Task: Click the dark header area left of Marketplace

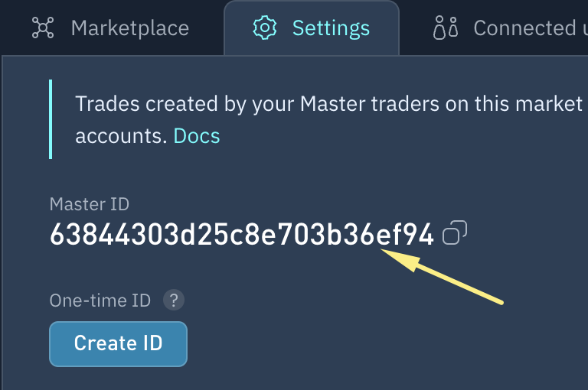Action: click(x=15, y=28)
